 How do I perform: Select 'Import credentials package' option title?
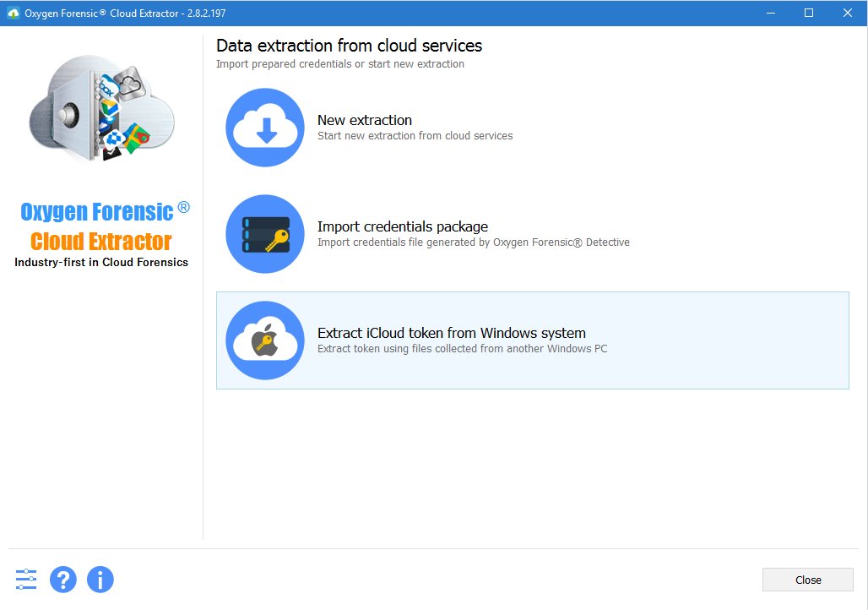coord(403,226)
